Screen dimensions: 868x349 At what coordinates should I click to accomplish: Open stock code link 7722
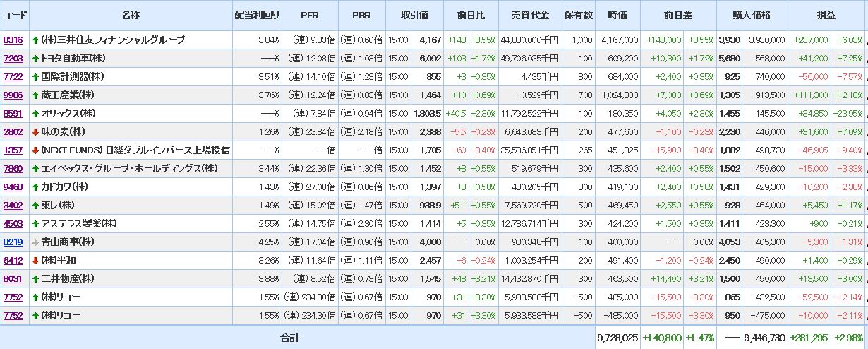click(13, 77)
